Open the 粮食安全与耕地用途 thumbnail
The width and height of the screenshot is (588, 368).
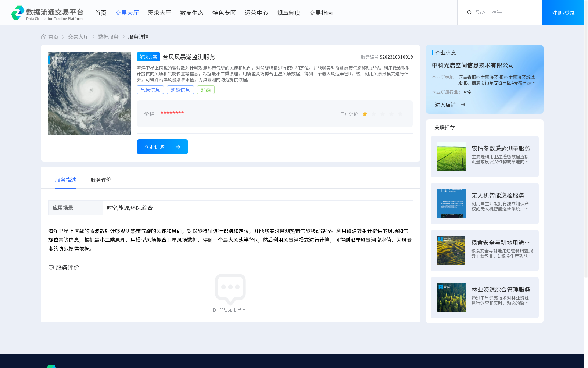tap(451, 251)
